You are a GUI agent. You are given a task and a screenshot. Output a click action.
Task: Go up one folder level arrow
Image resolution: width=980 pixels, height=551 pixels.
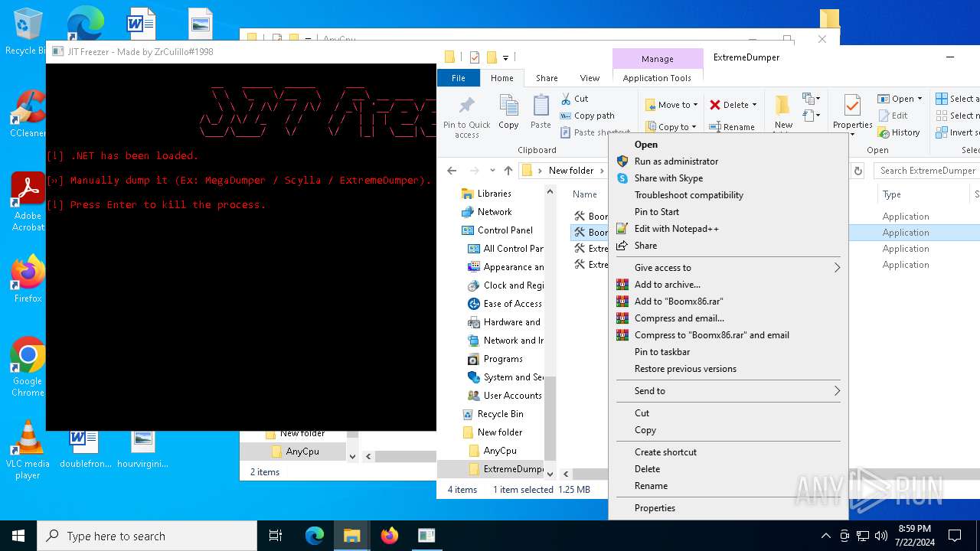[x=508, y=171]
